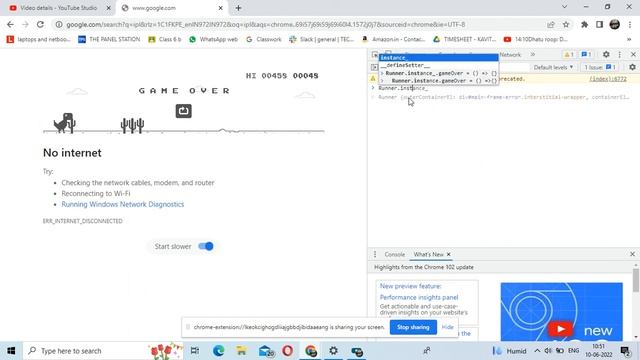Viewport: 640px width, 360px height.
Task: Show more DevTools tabs chevron
Action: 533,54
